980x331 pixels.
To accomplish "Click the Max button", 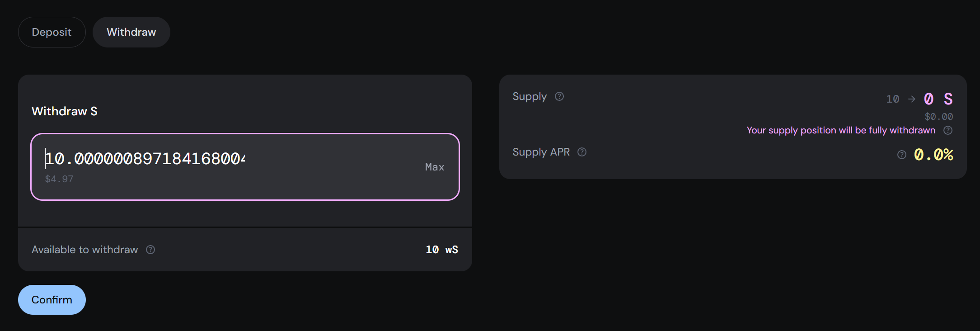I will (434, 166).
